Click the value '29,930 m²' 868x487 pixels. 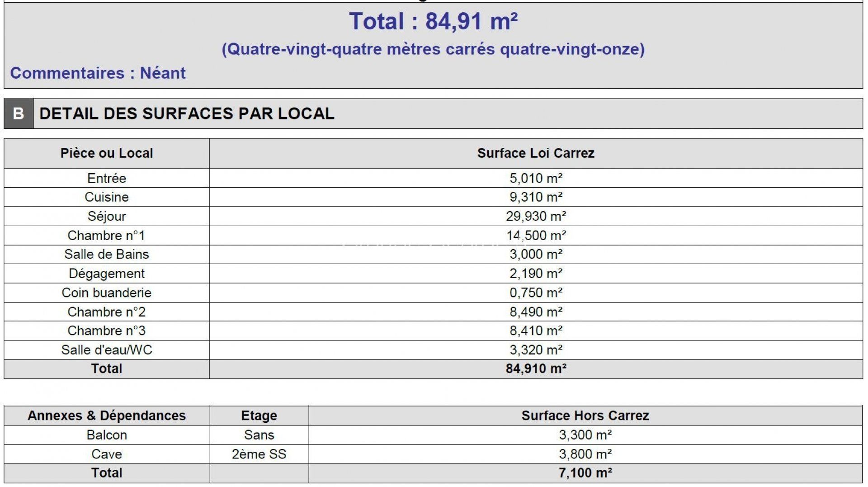tap(536, 216)
